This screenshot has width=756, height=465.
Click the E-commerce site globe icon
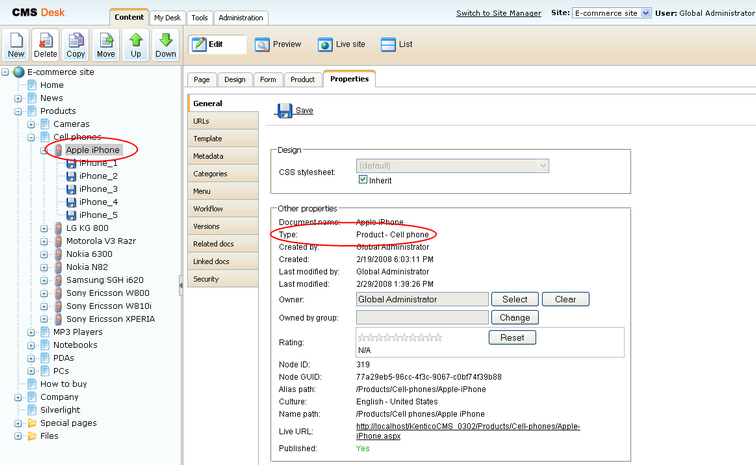19,72
